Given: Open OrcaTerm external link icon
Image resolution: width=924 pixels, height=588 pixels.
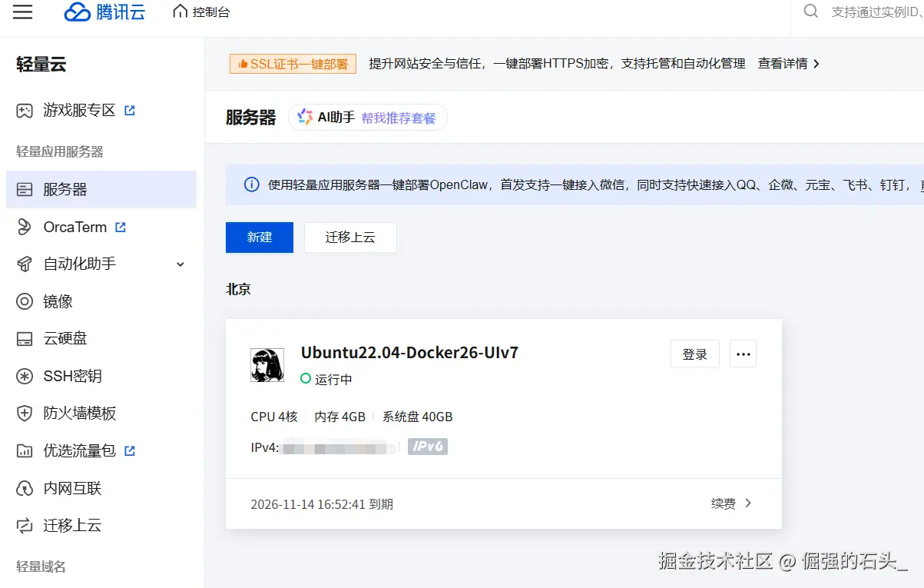Looking at the screenshot, I should point(121,227).
